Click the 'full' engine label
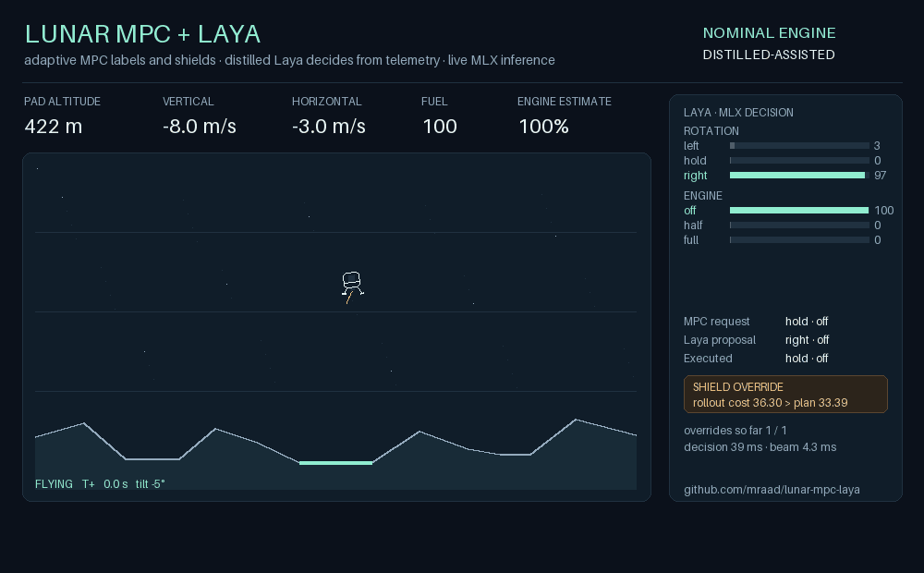This screenshot has height=573, width=924. point(690,240)
